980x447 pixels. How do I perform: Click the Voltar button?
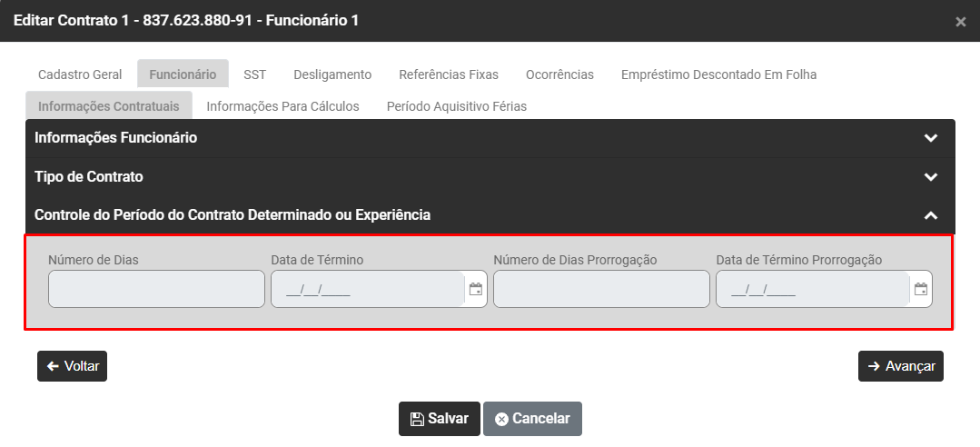tap(73, 366)
